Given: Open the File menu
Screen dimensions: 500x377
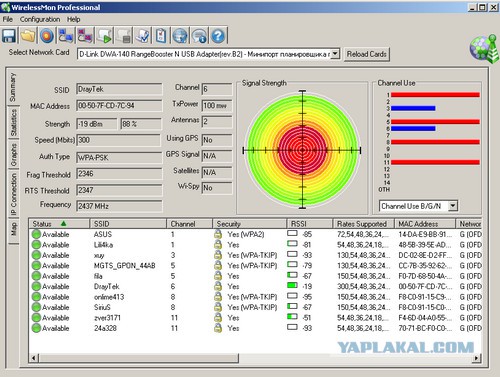Looking at the screenshot, I should tap(8, 19).
